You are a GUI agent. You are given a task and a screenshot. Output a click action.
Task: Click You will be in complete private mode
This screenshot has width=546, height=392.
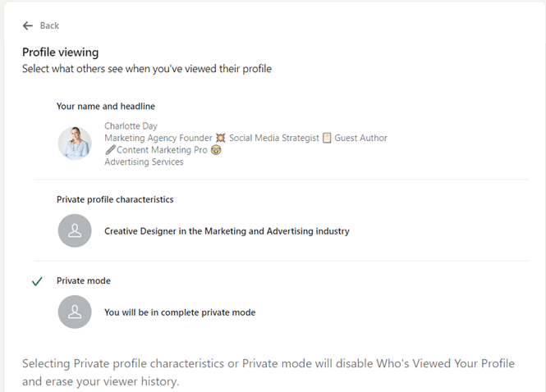point(180,312)
